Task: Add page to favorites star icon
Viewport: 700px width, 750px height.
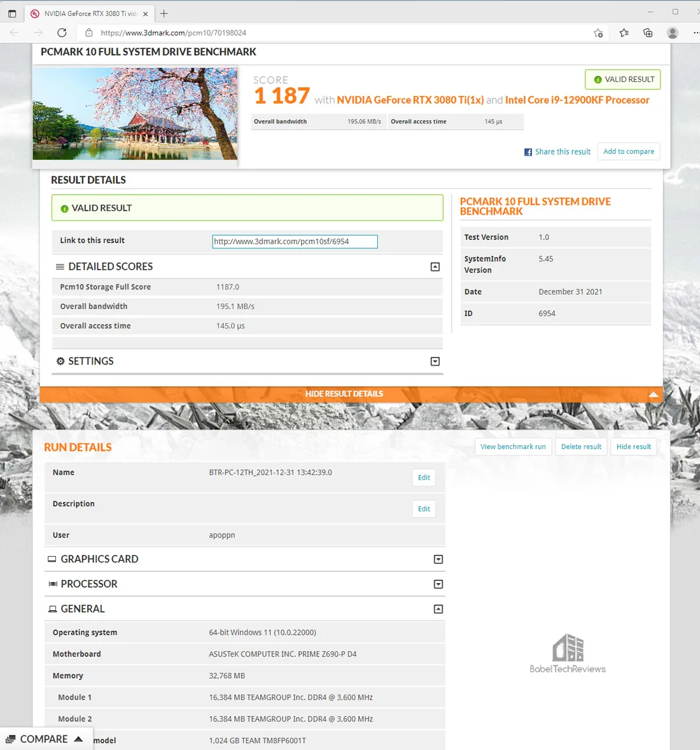Action: pos(598,33)
